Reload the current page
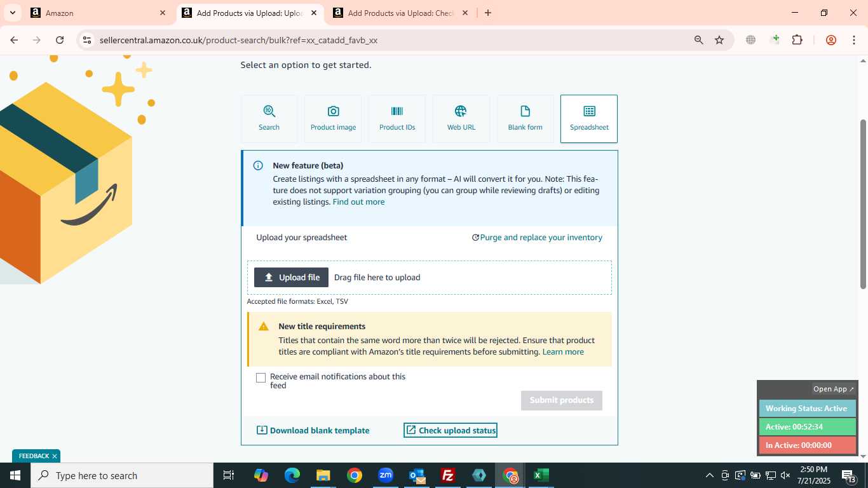Image resolution: width=868 pixels, height=488 pixels. click(x=60, y=40)
